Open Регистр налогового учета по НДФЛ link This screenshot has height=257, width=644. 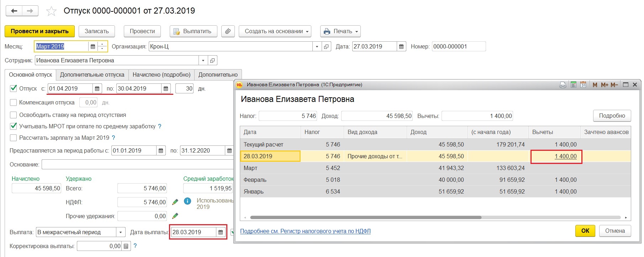click(305, 231)
